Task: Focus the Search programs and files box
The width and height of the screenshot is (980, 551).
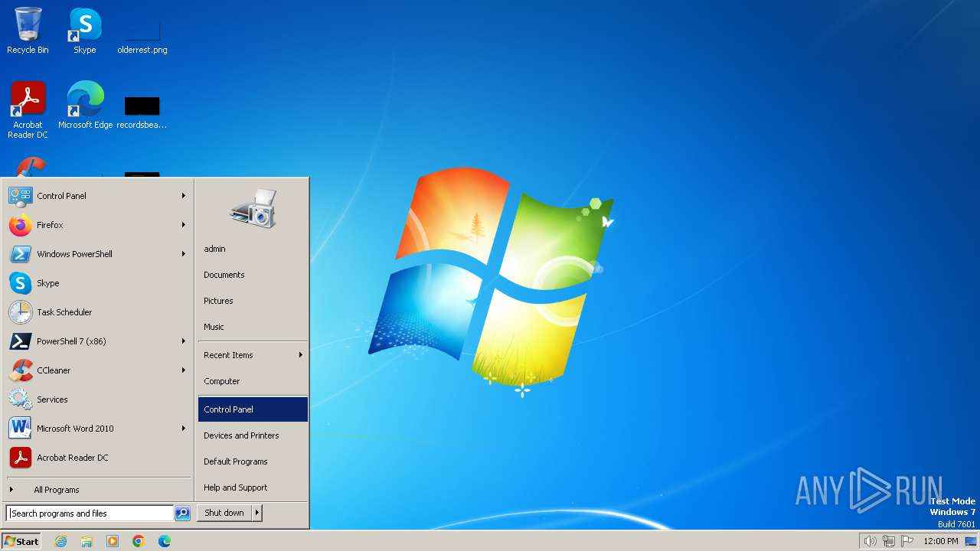Action: (90, 514)
